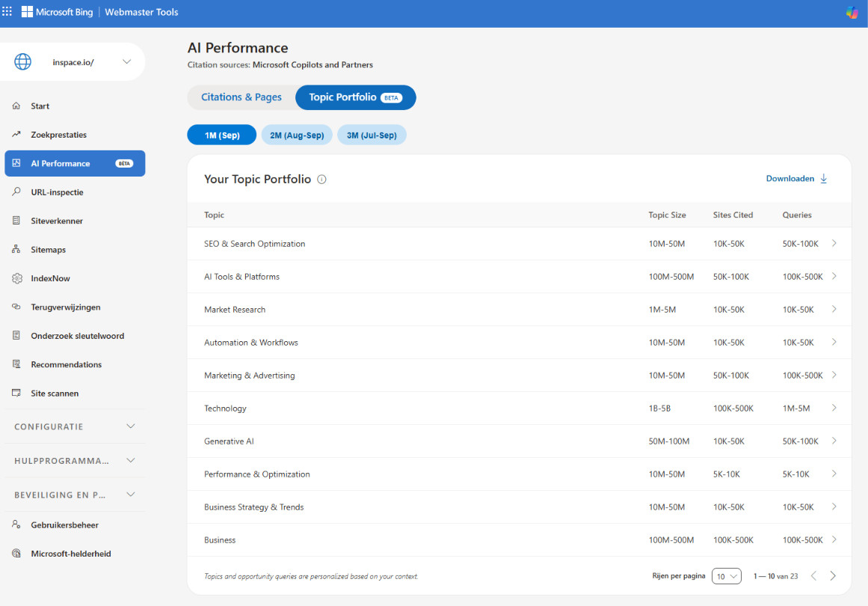Click the download arrow icon
868x606 pixels.
tap(824, 178)
